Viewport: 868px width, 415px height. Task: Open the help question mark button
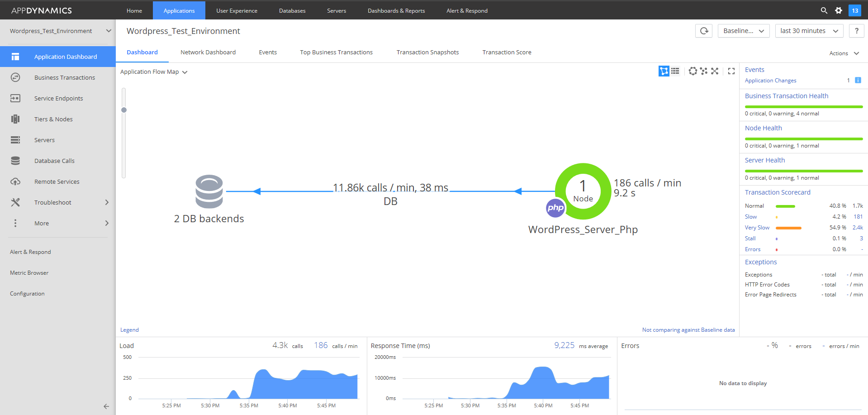[x=857, y=31]
